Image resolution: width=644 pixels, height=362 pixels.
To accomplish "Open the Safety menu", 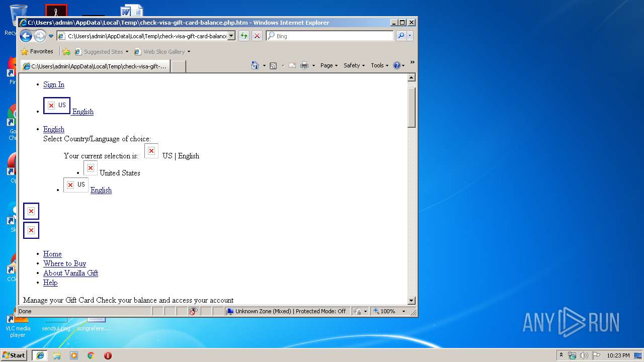I will (x=354, y=65).
